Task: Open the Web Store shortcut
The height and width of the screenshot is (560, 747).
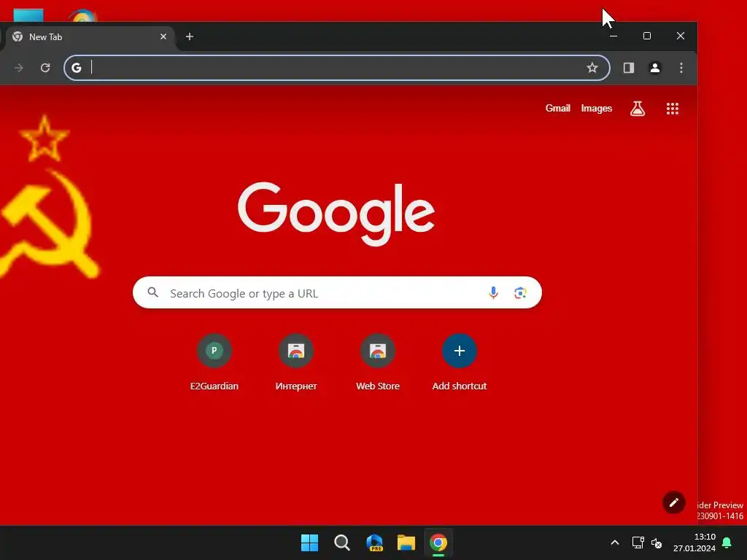Action: 378,363
